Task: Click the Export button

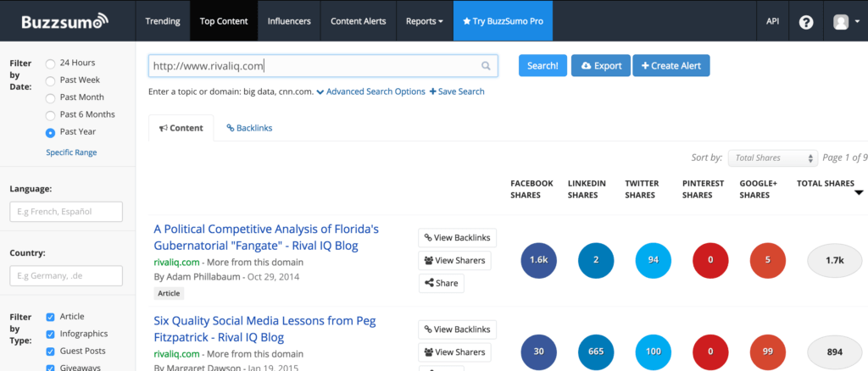Action: click(601, 66)
